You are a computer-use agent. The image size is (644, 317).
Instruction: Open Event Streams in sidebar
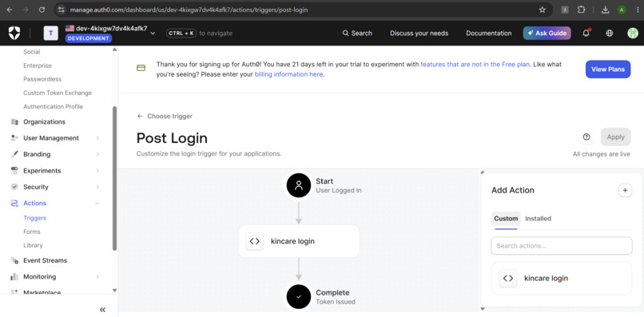tap(46, 260)
